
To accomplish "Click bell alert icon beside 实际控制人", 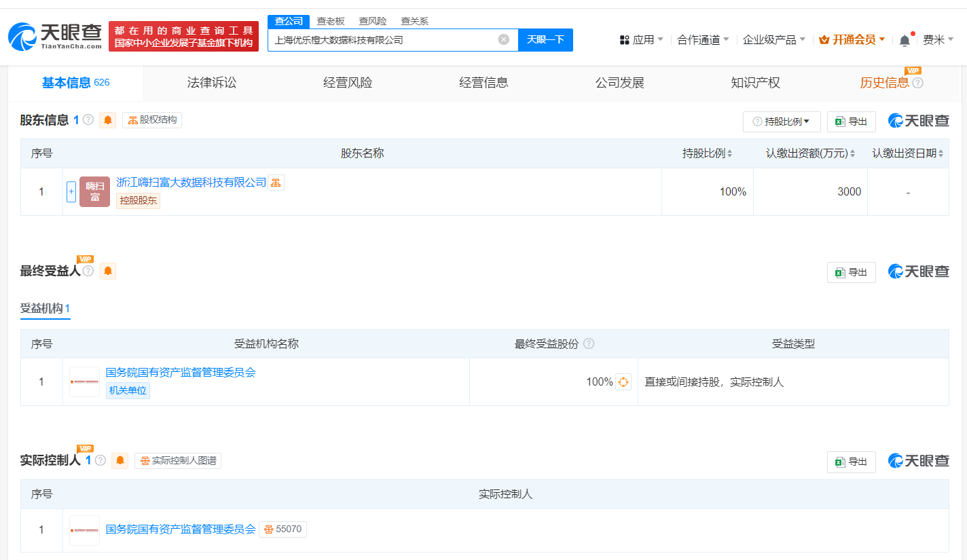I will pos(120,460).
